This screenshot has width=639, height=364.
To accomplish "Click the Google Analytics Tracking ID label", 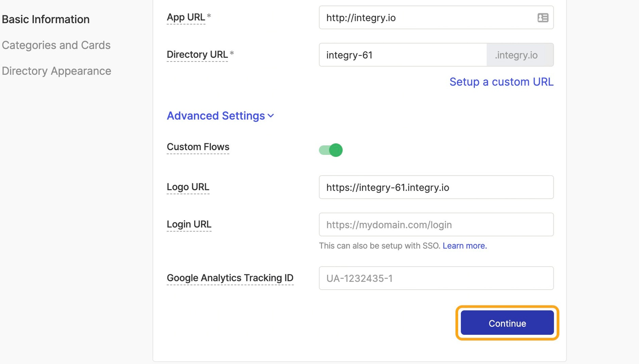I will click(x=230, y=278).
